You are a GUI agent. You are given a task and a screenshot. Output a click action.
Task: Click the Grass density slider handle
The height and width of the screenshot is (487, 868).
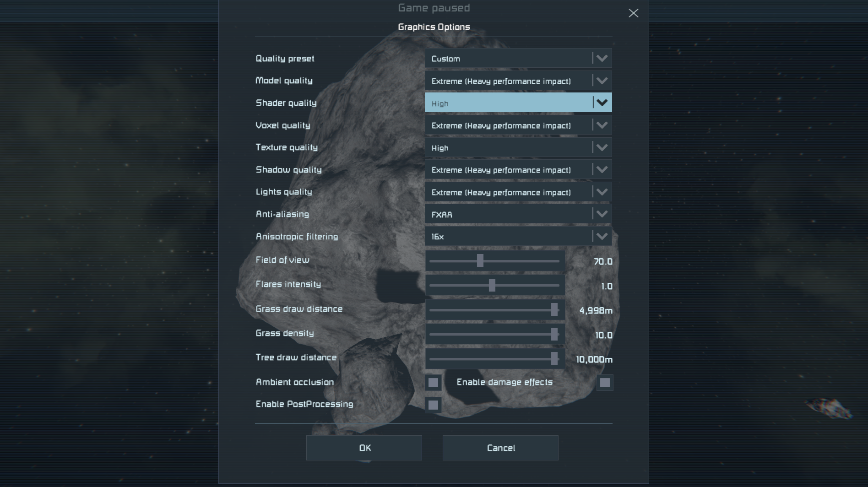(x=554, y=335)
